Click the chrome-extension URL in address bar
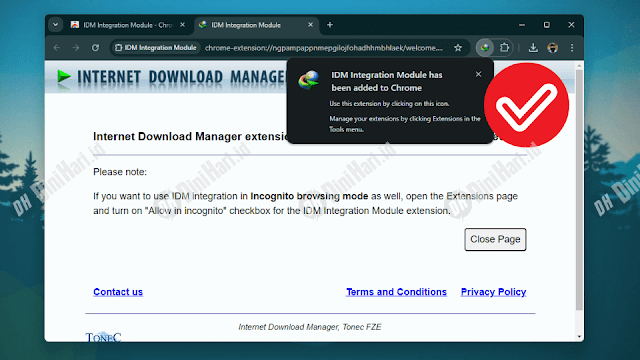640x360 pixels. click(x=323, y=48)
